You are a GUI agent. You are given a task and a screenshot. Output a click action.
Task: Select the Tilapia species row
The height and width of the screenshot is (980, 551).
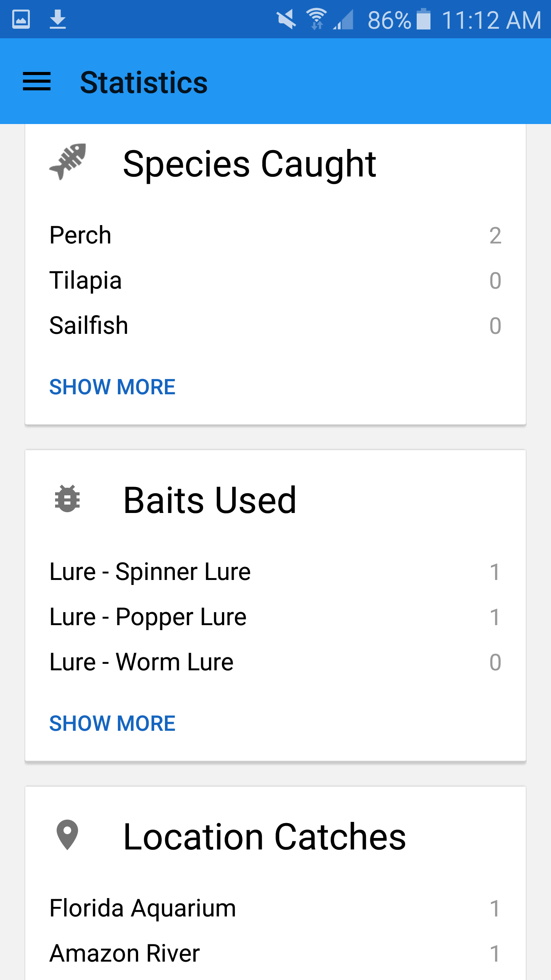click(x=275, y=280)
